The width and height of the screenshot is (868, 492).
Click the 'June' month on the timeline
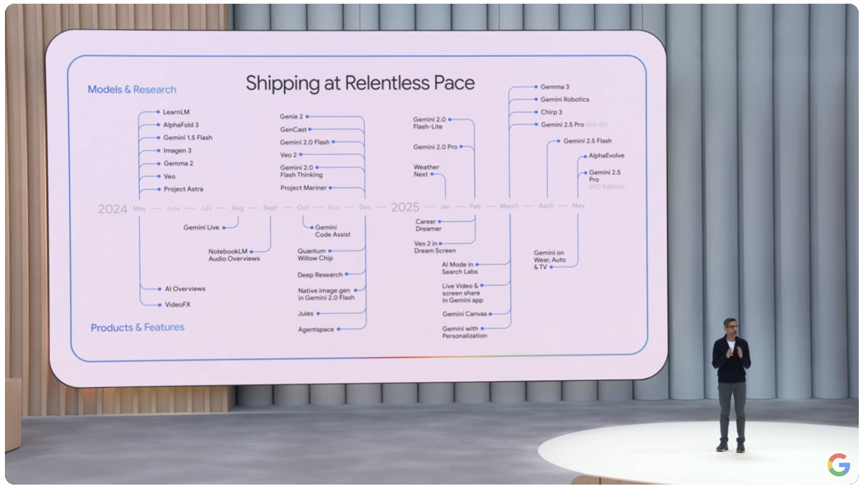click(173, 208)
